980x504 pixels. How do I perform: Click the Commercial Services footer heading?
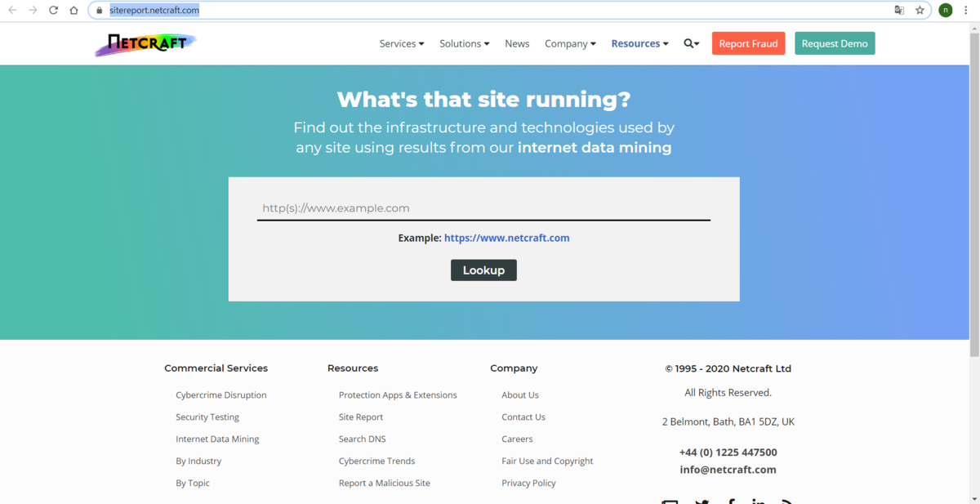click(x=216, y=368)
